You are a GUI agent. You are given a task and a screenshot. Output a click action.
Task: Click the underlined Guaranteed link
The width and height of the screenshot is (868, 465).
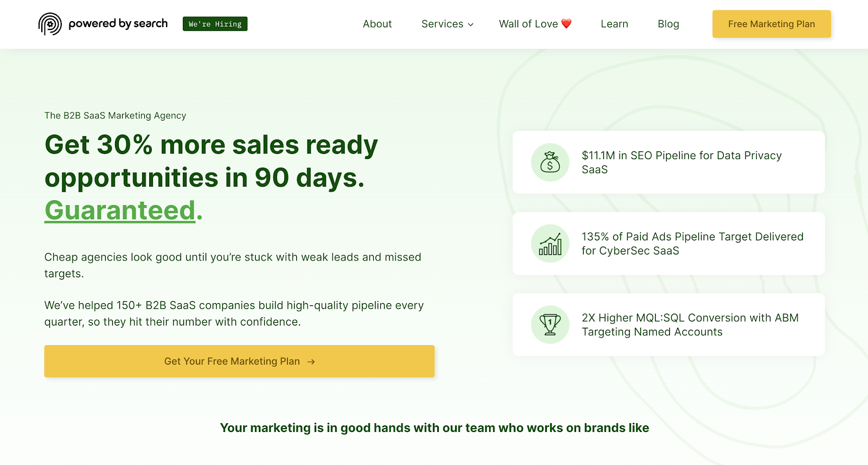click(120, 211)
